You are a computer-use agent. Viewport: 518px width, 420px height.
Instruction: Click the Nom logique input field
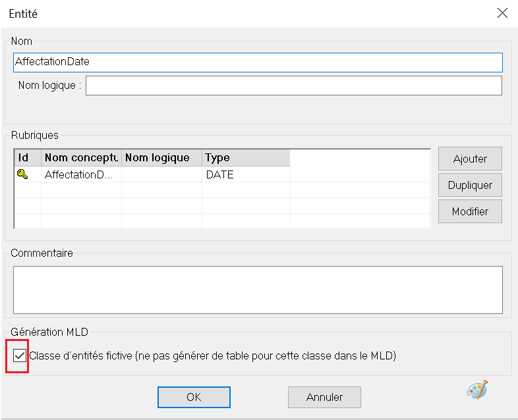pos(294,86)
